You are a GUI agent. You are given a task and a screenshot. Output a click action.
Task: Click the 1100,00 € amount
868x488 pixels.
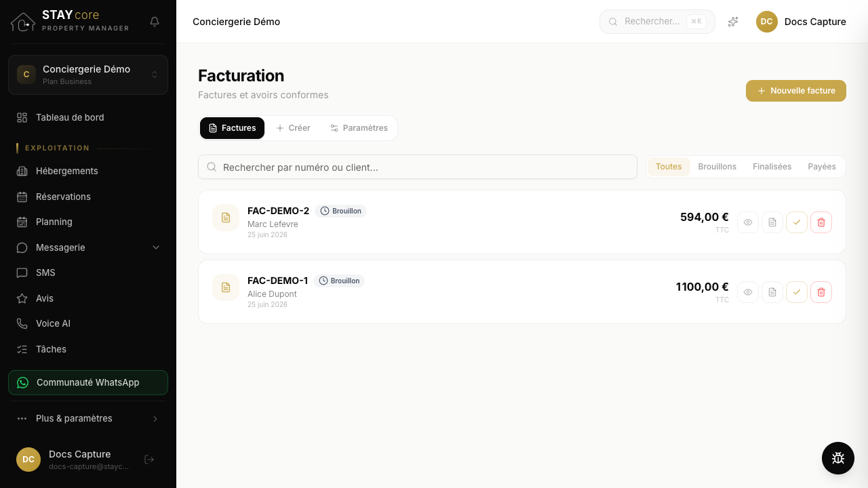[703, 287]
